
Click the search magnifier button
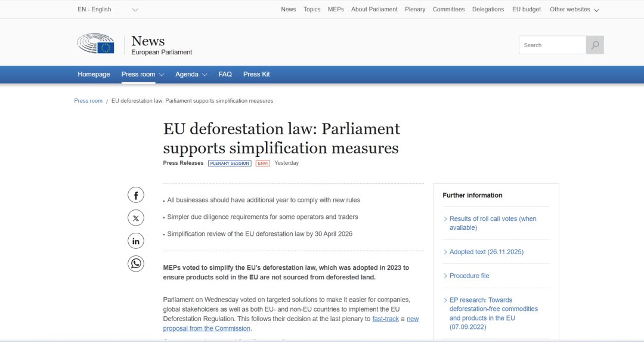coord(595,45)
